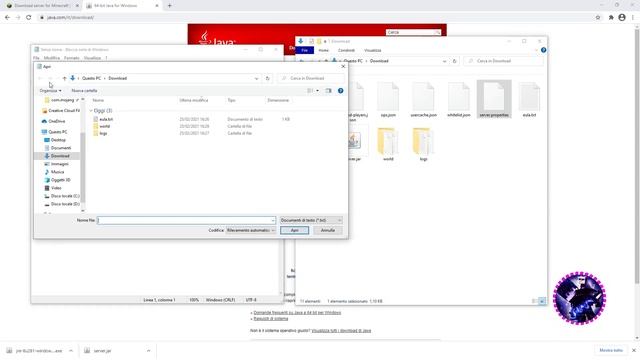Select whitelist.json file in Explorer
Viewport: 640px width, 360px height.
tap(458, 100)
